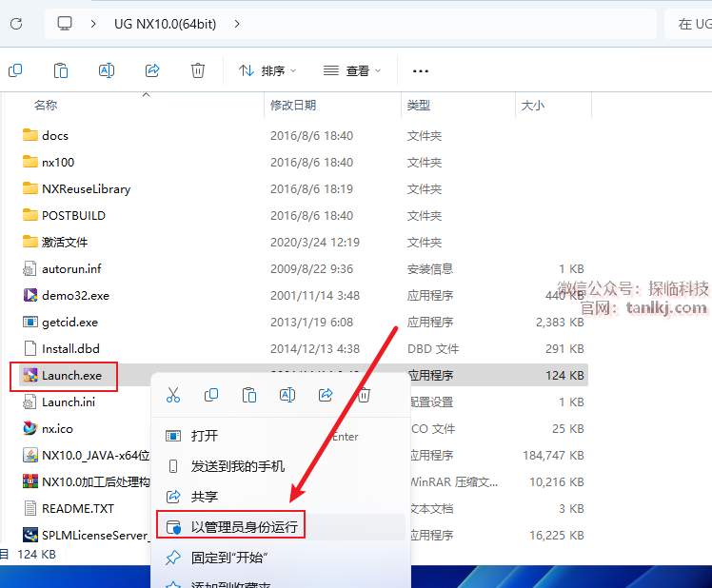The height and width of the screenshot is (588, 712).
Task: Click the toolbar delete trash icon
Action: [198, 70]
